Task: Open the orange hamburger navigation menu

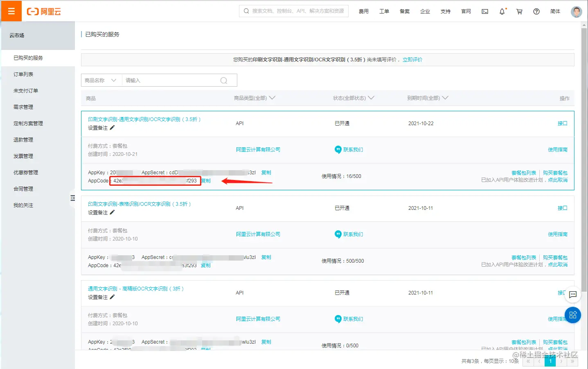Action: pyautogui.click(x=11, y=11)
